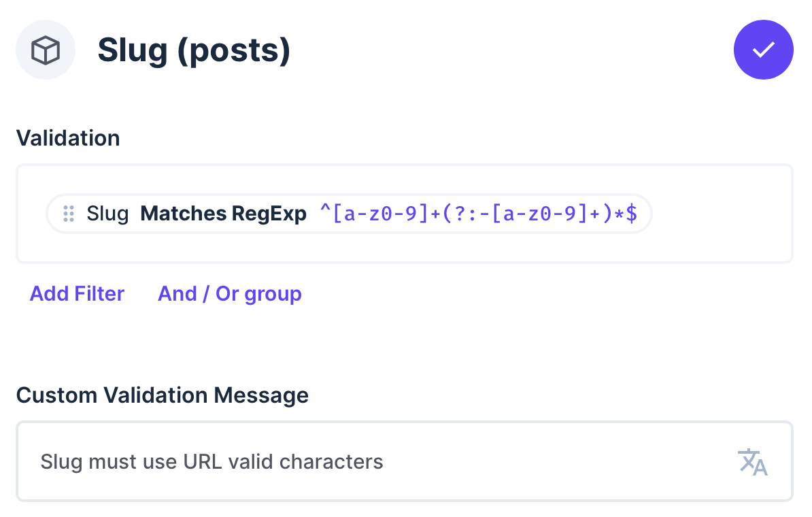Viewport: 812px width, 517px height.
Task: Change the Matches RegExp operator
Action: click(223, 214)
